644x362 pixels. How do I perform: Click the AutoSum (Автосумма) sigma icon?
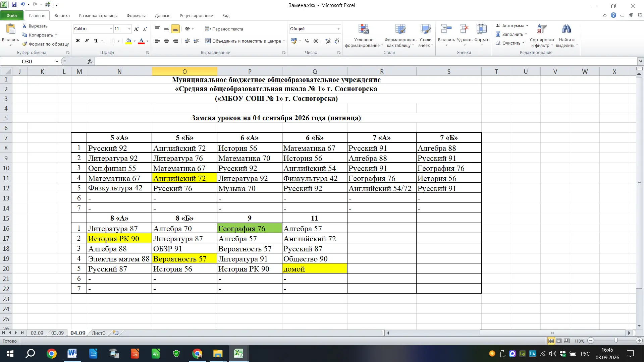pyautogui.click(x=498, y=25)
